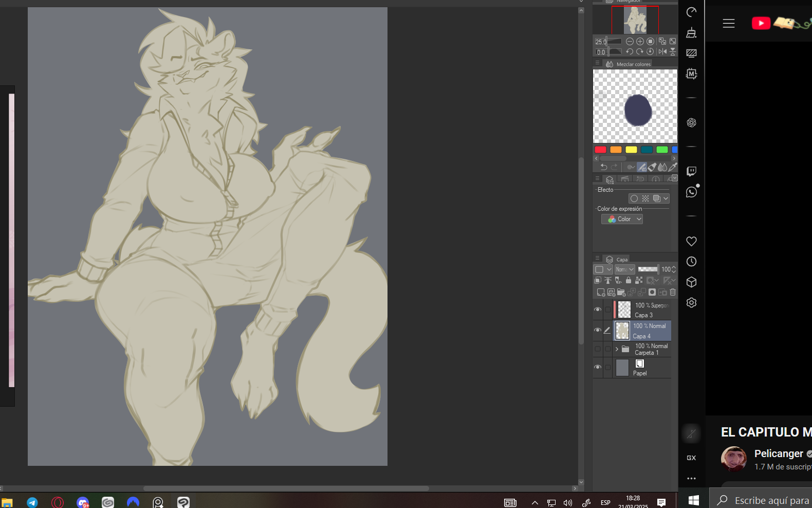
Task: Toggle lock layer padlock
Action: coord(629,280)
